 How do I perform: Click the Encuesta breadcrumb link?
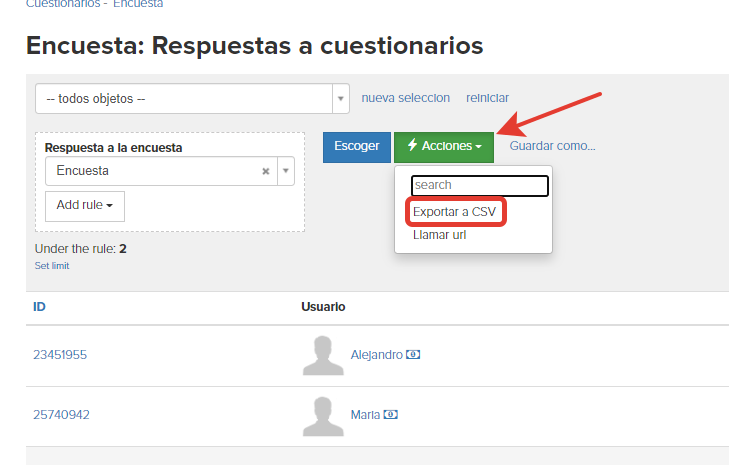138,4
